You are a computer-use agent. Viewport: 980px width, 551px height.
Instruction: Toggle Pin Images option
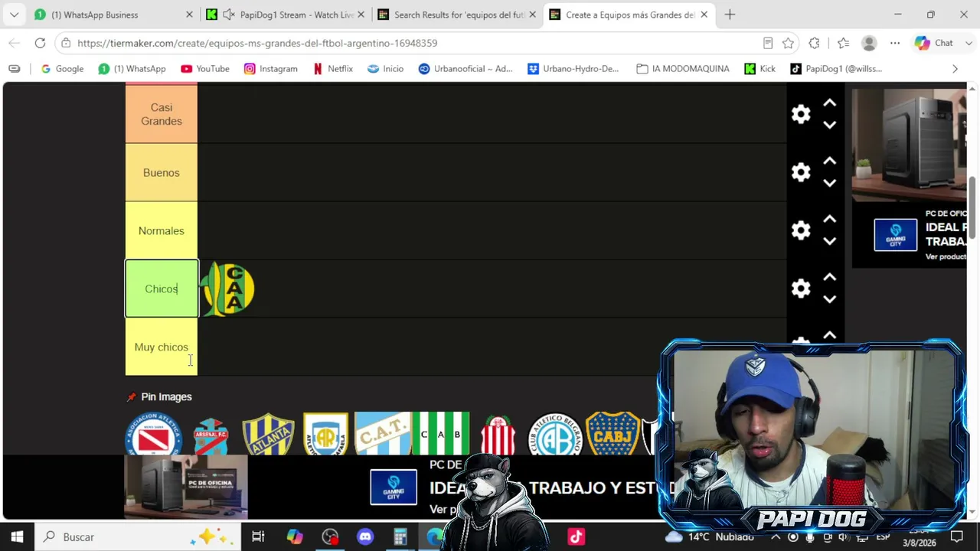(x=159, y=396)
